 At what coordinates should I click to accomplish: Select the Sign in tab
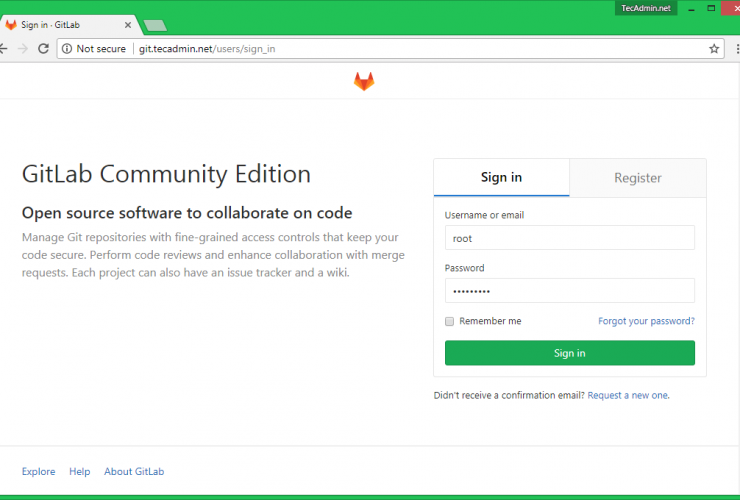501,178
